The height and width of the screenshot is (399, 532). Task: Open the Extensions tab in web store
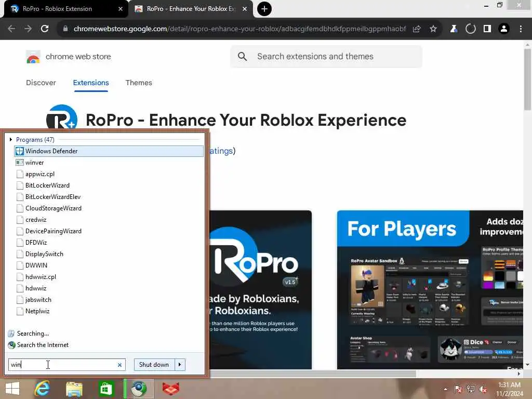(91, 83)
